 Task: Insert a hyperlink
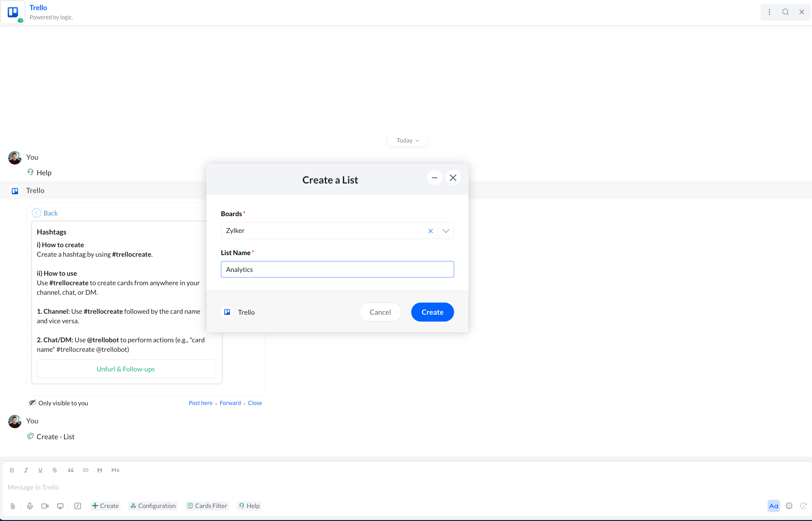pyautogui.click(x=85, y=470)
